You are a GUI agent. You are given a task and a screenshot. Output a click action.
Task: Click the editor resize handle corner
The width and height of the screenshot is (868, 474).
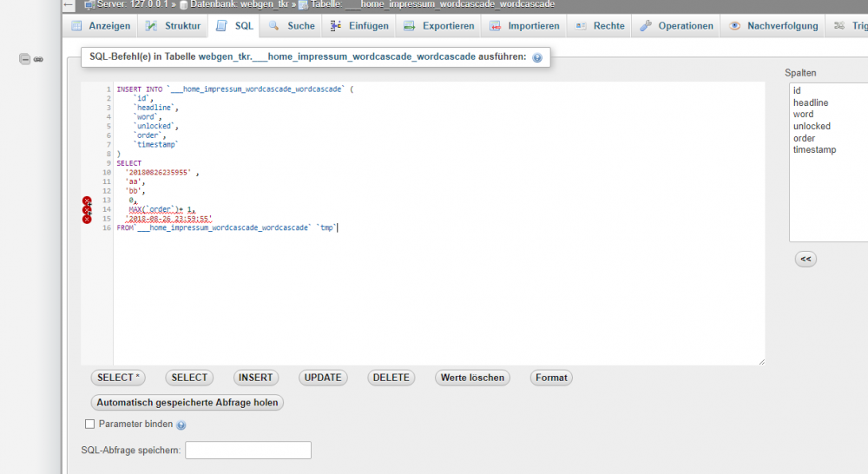(x=762, y=362)
